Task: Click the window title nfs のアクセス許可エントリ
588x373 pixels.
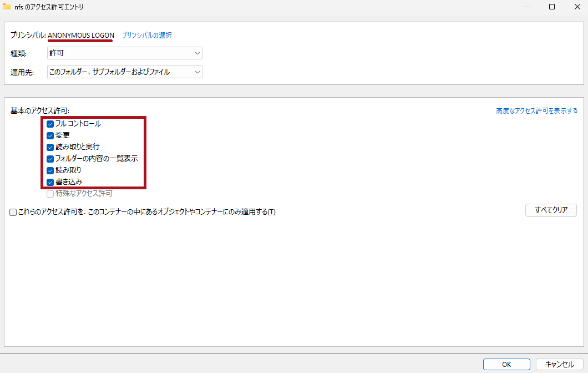Action: [49, 7]
